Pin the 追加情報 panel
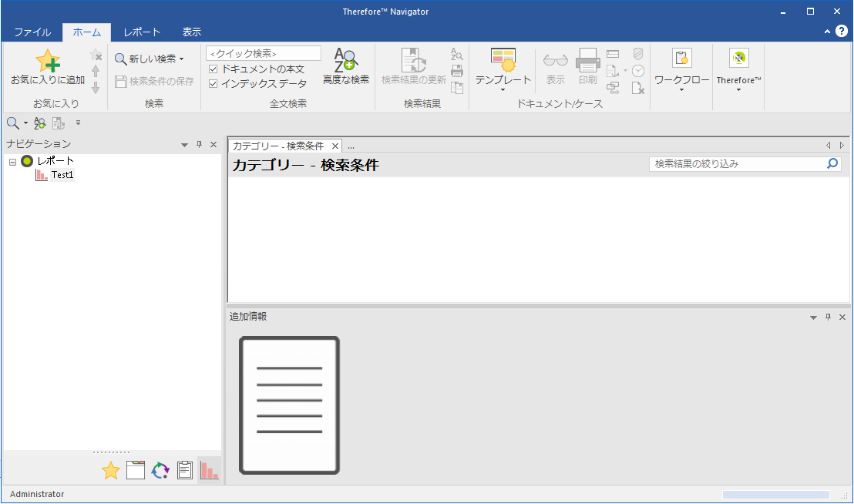This screenshot has width=854, height=504. pyautogui.click(x=829, y=317)
